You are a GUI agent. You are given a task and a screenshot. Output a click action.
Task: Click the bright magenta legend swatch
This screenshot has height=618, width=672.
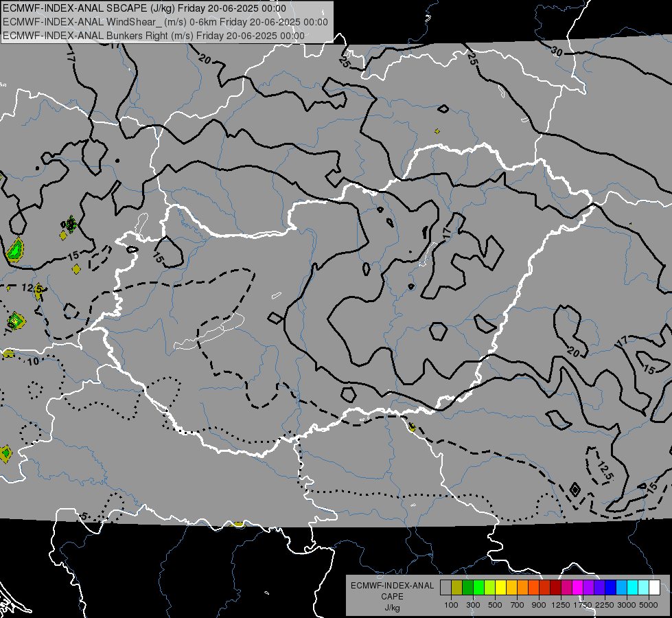click(x=578, y=588)
